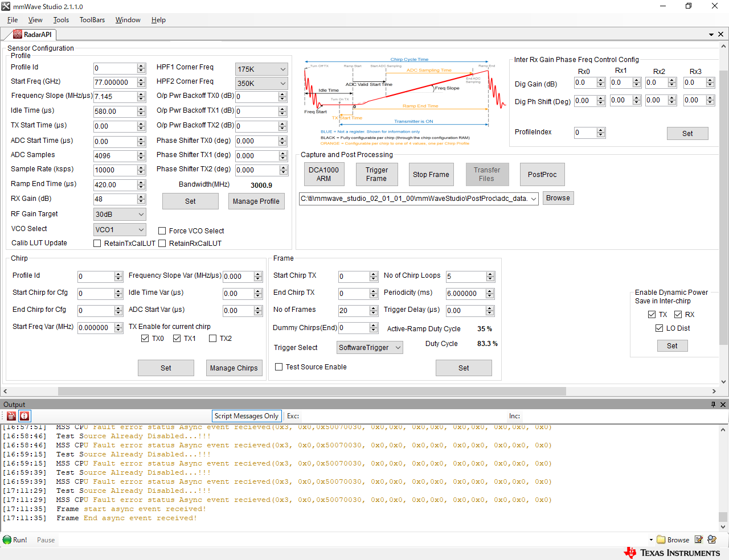Open the File menu
The image size is (729, 560).
pyautogui.click(x=13, y=20)
